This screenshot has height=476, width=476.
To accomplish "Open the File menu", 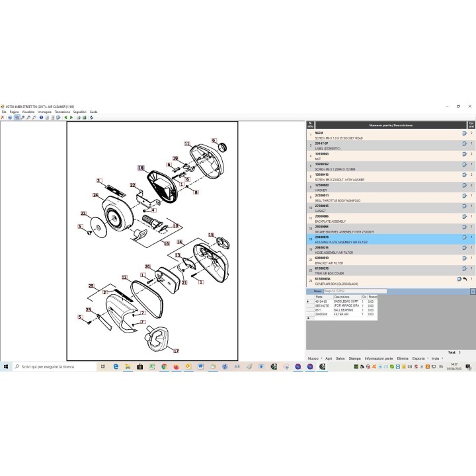I will [x=4, y=112].
